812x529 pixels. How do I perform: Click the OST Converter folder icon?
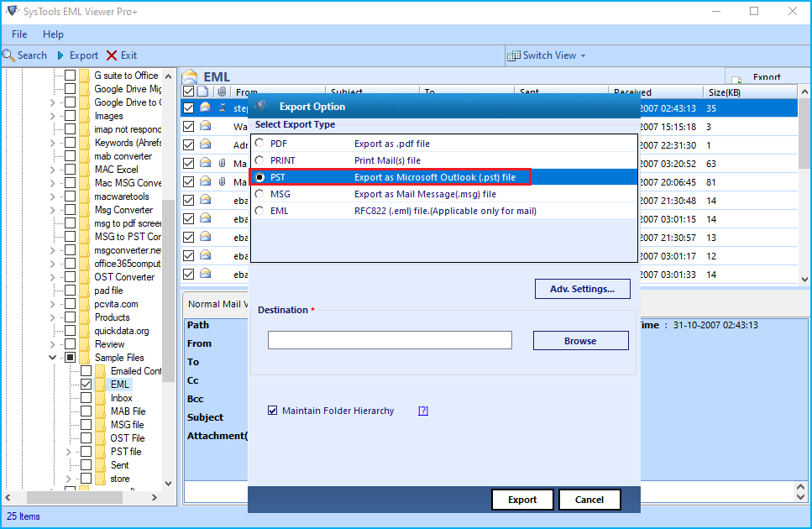click(85, 277)
